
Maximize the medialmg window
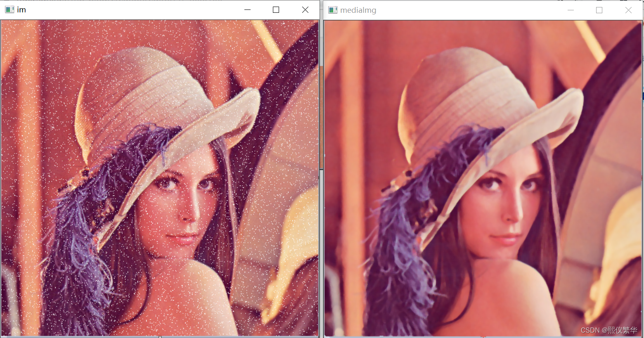pyautogui.click(x=599, y=10)
